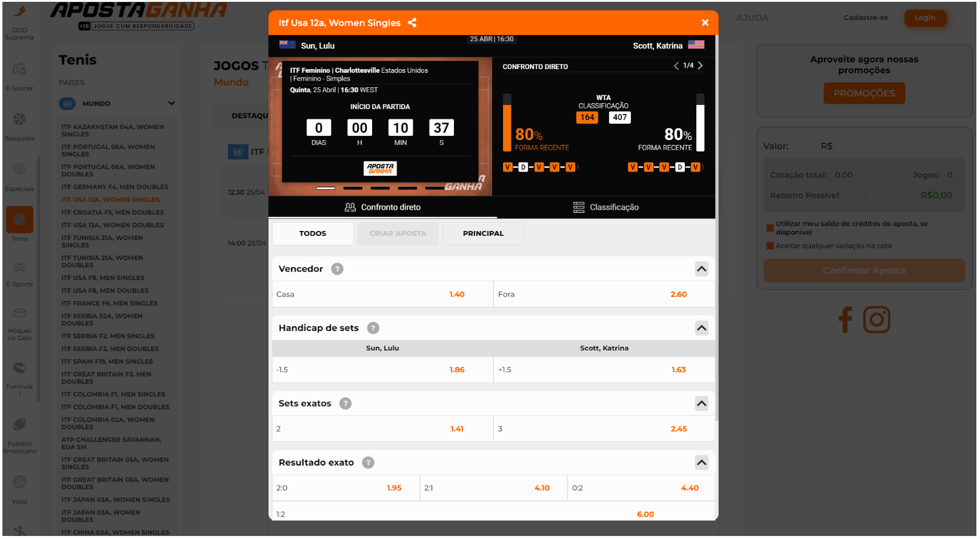Show help for Handicap de sets

point(373,328)
